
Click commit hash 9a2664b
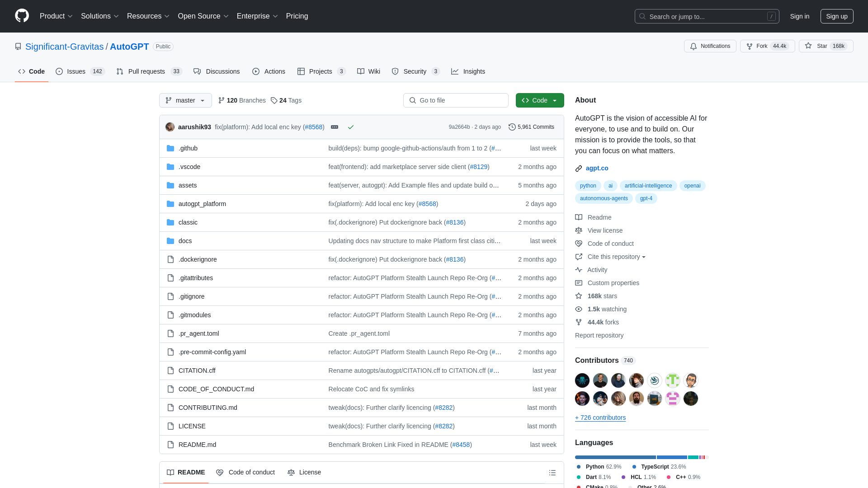tap(459, 127)
